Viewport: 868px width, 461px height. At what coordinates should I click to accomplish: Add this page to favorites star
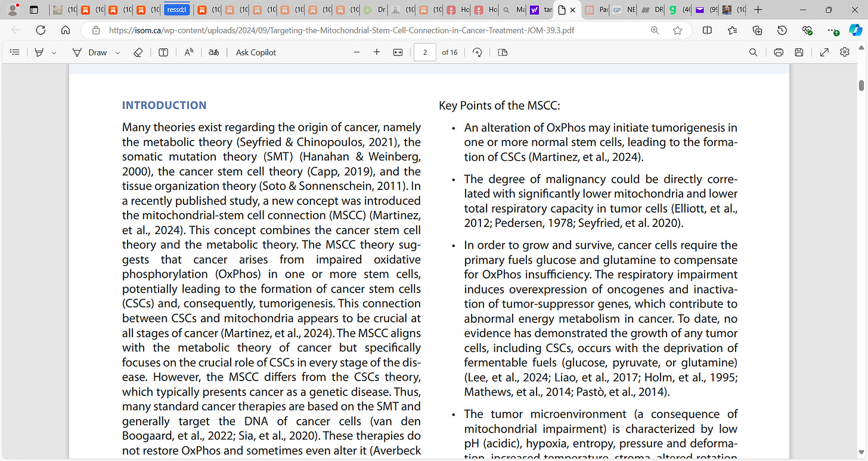(x=677, y=30)
